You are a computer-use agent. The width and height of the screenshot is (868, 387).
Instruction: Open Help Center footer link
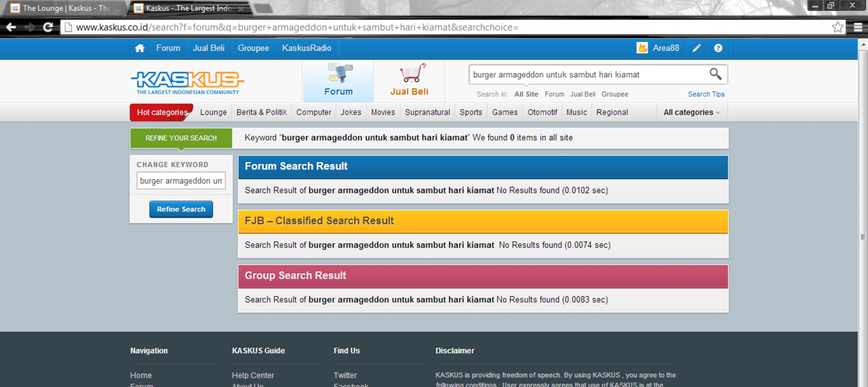[253, 375]
